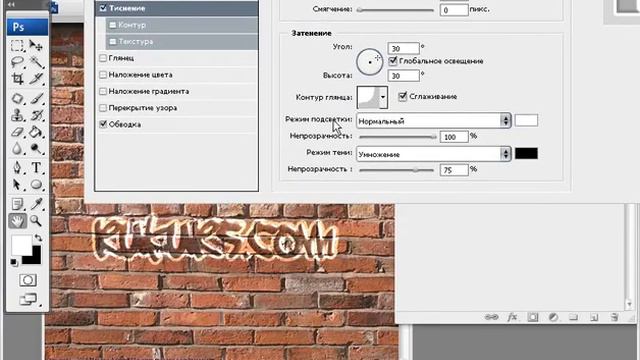The image size is (640, 360).
Task: Click the highlight Непрозрачность slider
Action: coord(397,137)
